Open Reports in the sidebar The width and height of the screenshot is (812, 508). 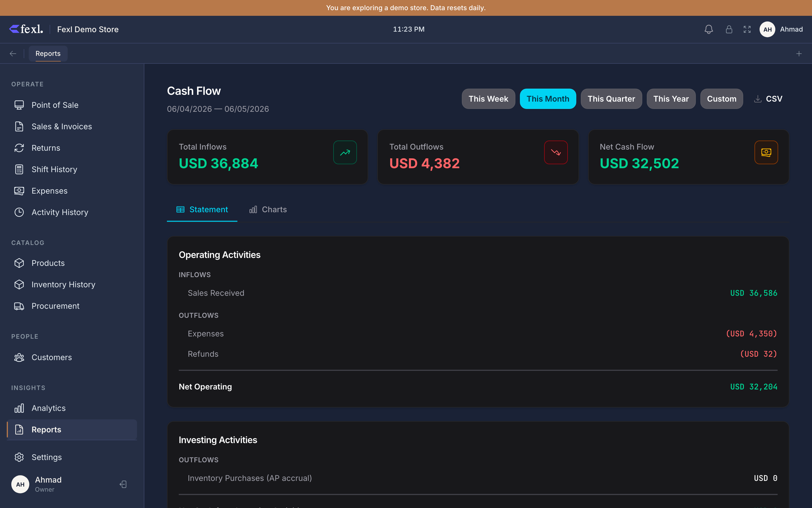coord(72,429)
